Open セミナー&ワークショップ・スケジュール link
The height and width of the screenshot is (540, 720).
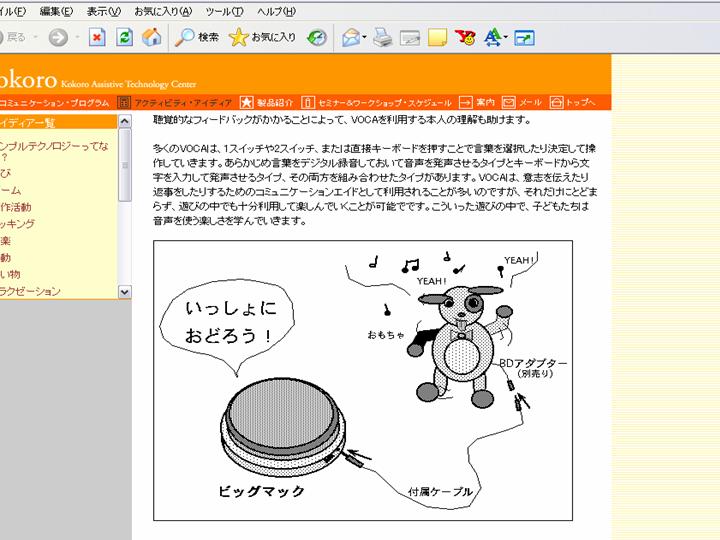coord(384,102)
